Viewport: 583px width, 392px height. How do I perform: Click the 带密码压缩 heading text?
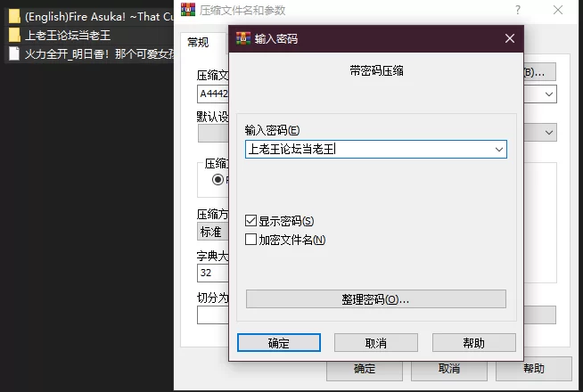[376, 70]
